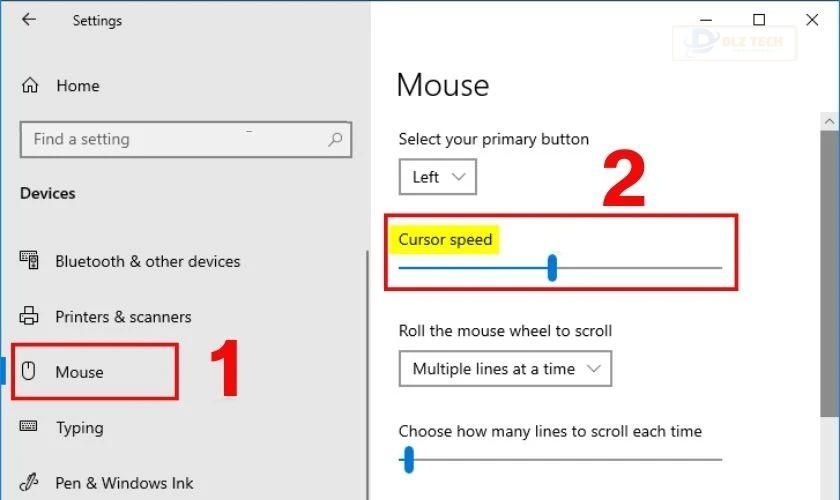
Task: Open Pen & Windows Ink settings
Action: (124, 483)
